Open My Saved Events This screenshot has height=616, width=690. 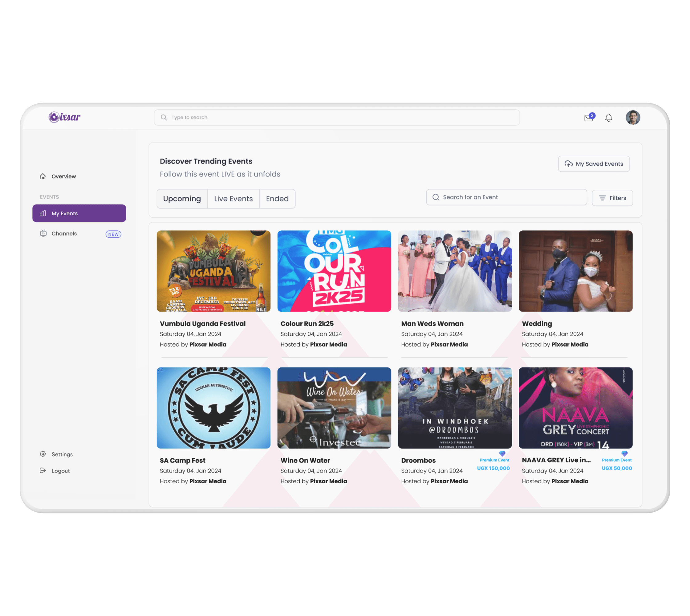point(594,164)
